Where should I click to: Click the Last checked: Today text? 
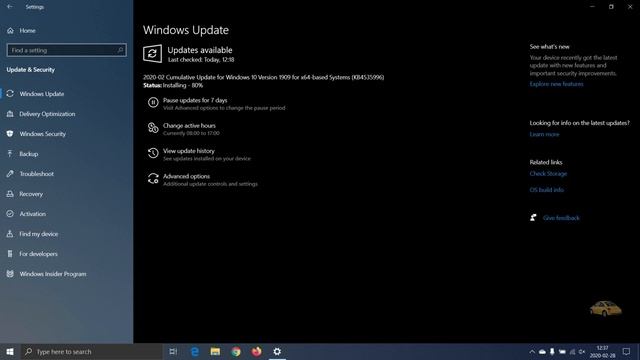[201, 60]
